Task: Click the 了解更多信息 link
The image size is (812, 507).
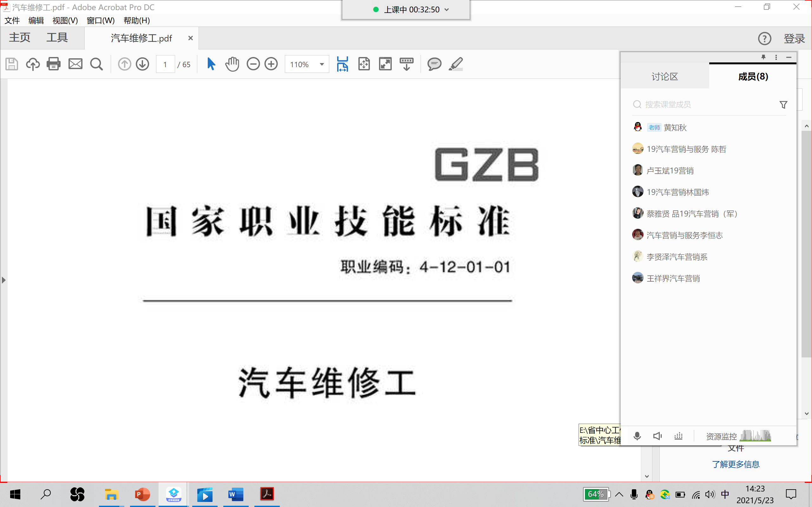Action: tap(736, 464)
